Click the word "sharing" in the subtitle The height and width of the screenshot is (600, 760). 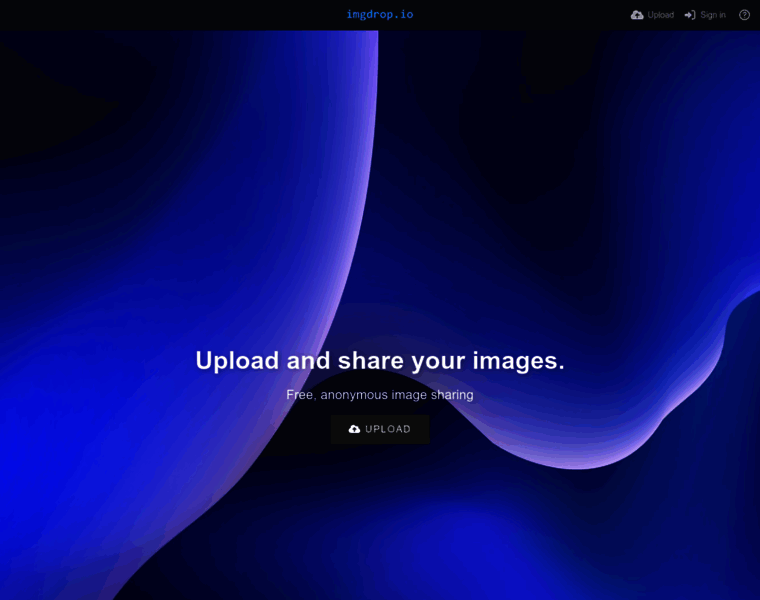[452, 395]
